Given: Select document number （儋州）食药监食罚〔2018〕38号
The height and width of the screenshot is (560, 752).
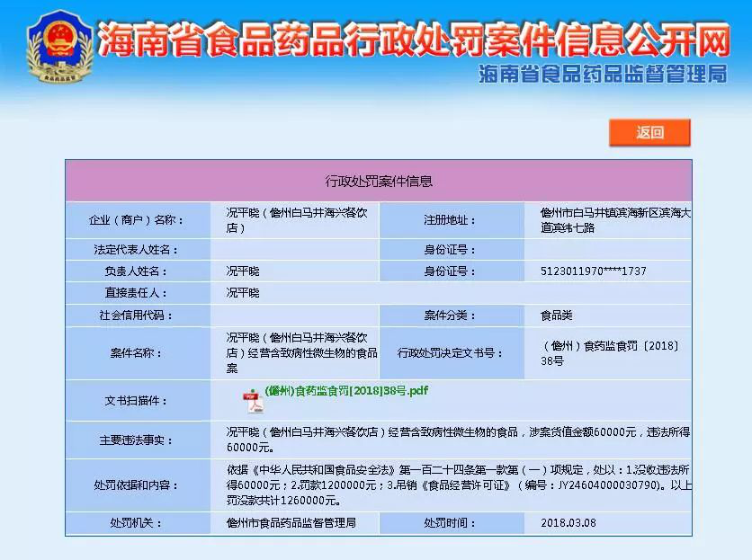Looking at the screenshot, I should (x=610, y=353).
